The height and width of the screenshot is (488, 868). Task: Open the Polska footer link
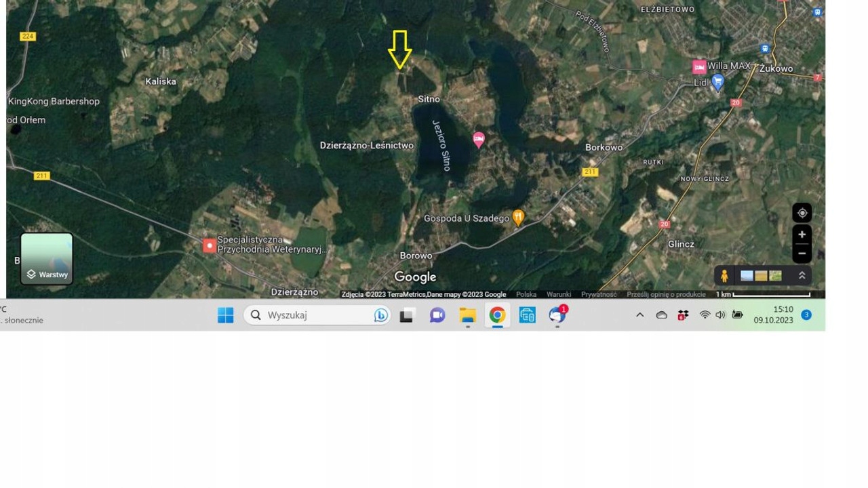[x=526, y=294]
